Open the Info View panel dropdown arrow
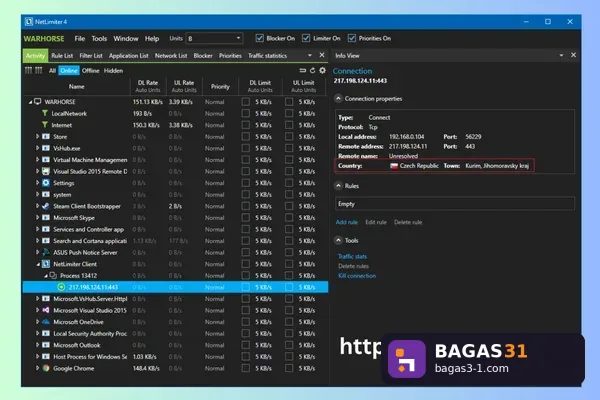Viewport: 600px width, 400px height. (561, 56)
